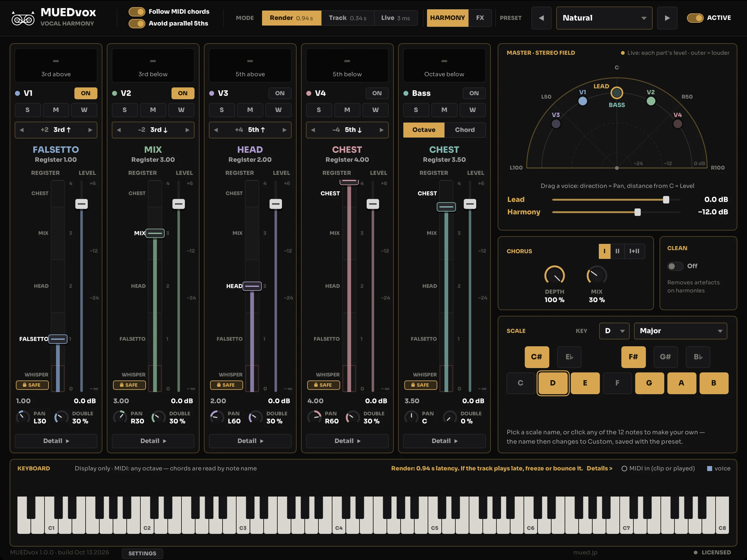Expand the Major scale dropdown

click(x=680, y=331)
